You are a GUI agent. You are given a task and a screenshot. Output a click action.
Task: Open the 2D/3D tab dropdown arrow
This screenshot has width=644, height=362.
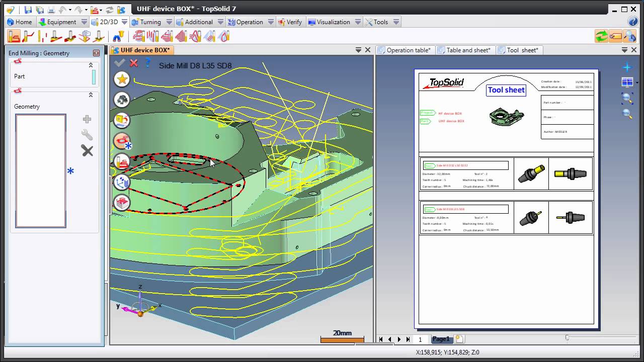(x=124, y=22)
